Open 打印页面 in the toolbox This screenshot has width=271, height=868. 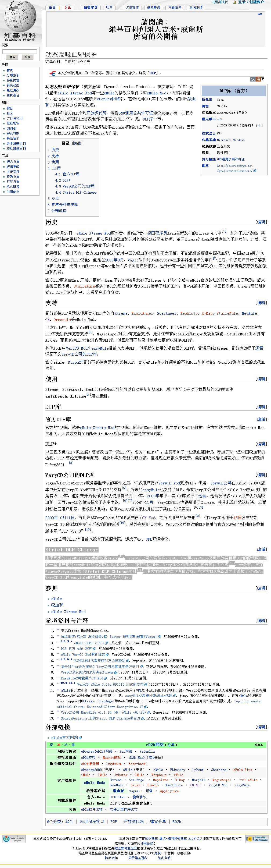13,181
